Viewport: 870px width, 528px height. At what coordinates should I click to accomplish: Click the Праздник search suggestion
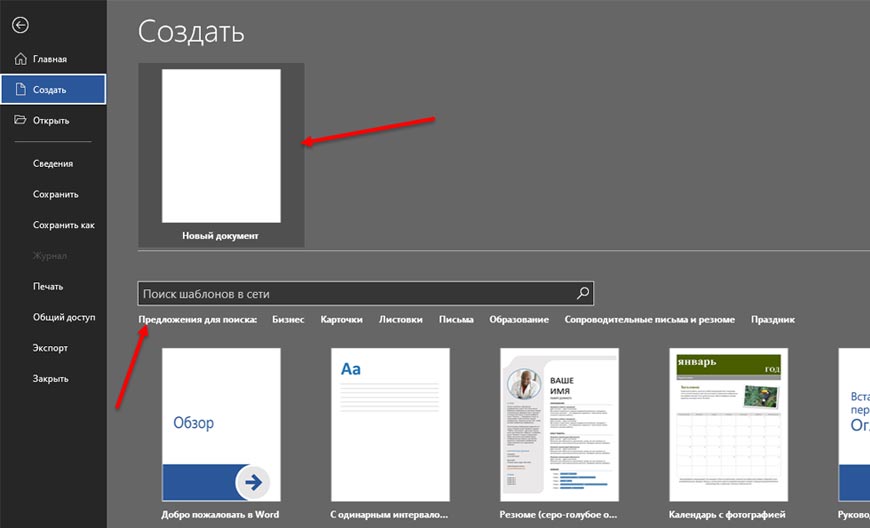click(773, 320)
